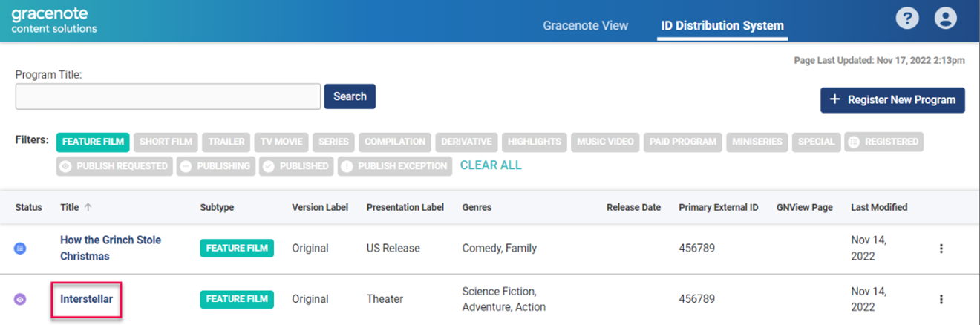Open the three-dot menu for Grinch row
Viewport: 980px width, 325px height.
pyautogui.click(x=941, y=249)
